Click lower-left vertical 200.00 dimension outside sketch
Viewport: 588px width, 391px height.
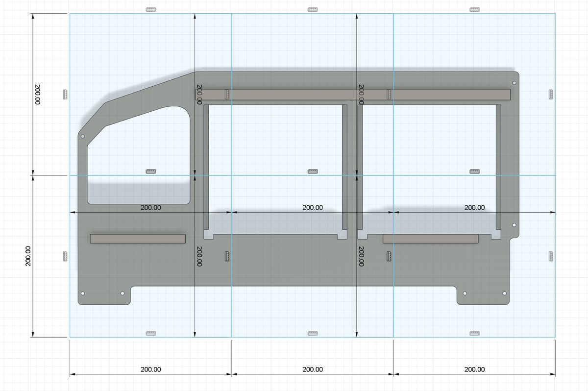(28, 256)
